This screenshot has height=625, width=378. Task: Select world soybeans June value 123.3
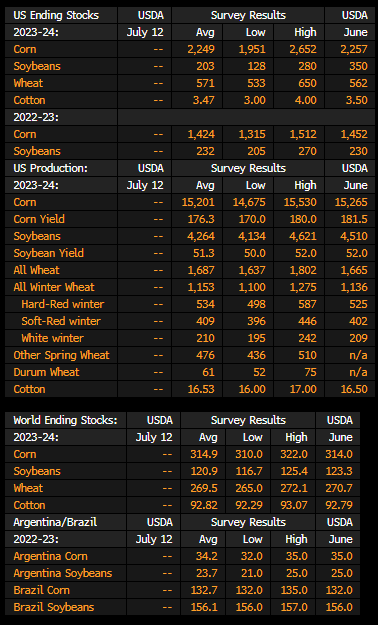tap(340, 471)
